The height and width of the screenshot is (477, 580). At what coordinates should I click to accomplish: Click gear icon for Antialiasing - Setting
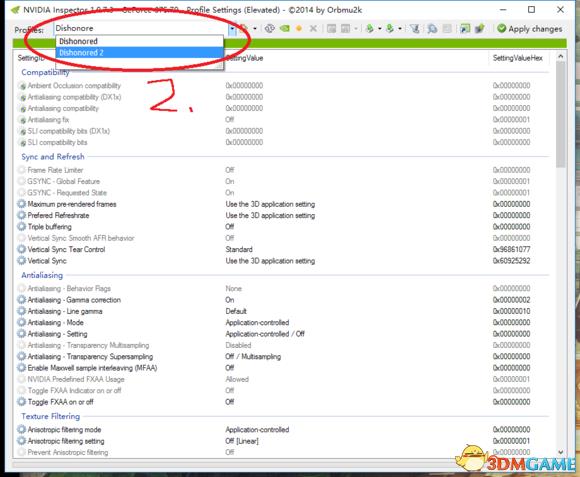tap(22, 334)
